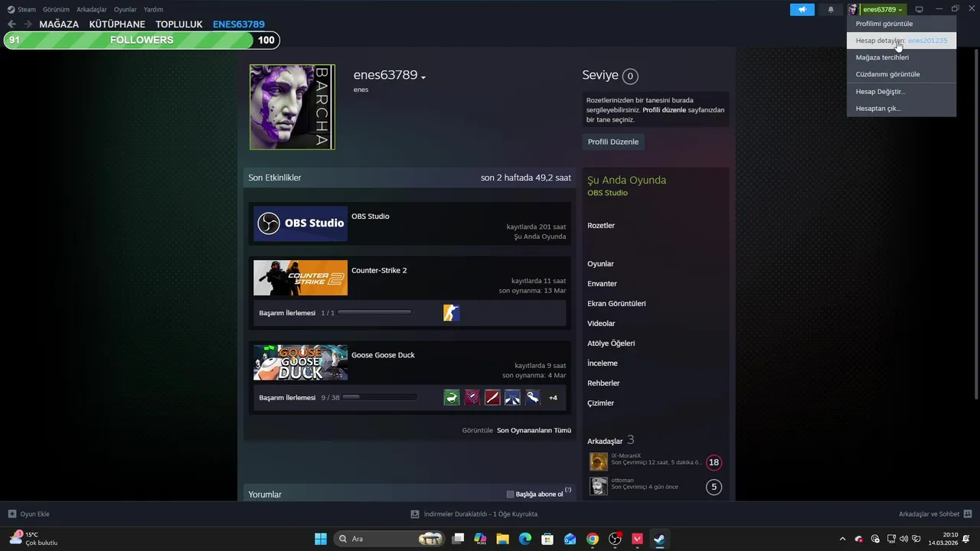The image size is (980, 551).
Task: Open the Arkadaşlar menu
Action: pyautogui.click(x=91, y=9)
